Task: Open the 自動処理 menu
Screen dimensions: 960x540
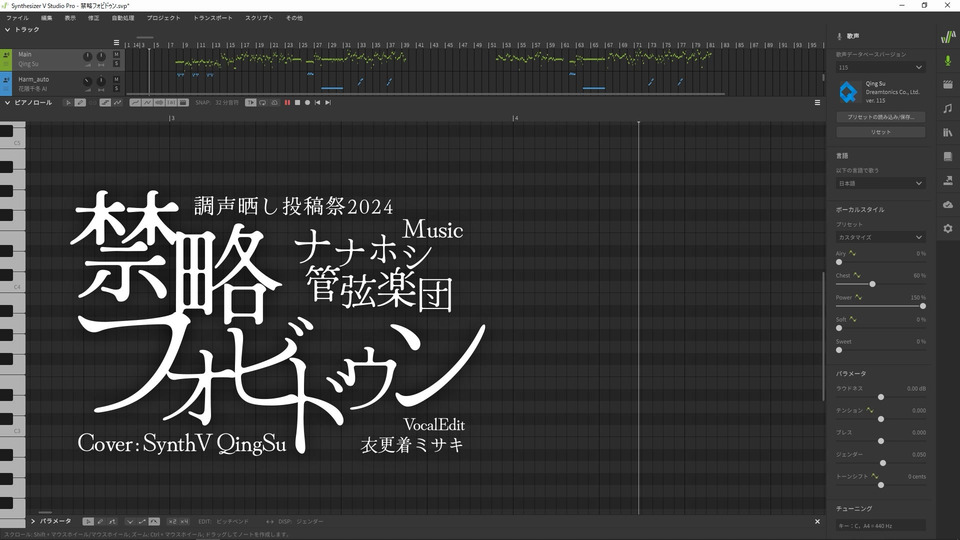Action: 123,18
